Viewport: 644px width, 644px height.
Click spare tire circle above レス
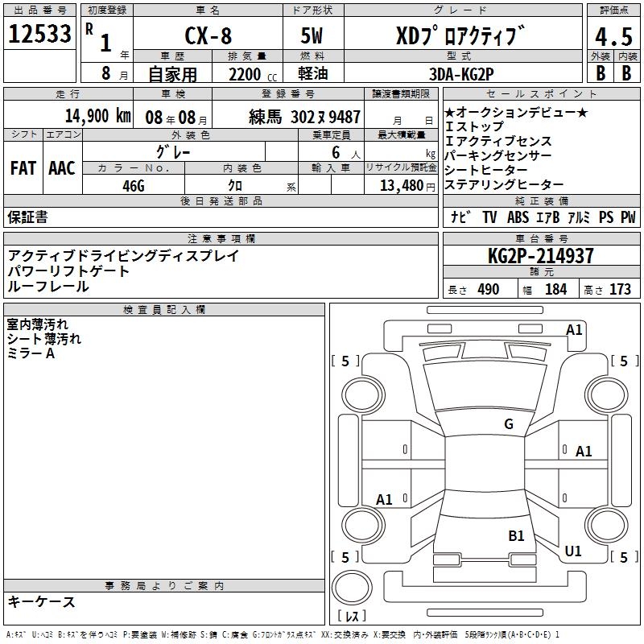(x=352, y=587)
